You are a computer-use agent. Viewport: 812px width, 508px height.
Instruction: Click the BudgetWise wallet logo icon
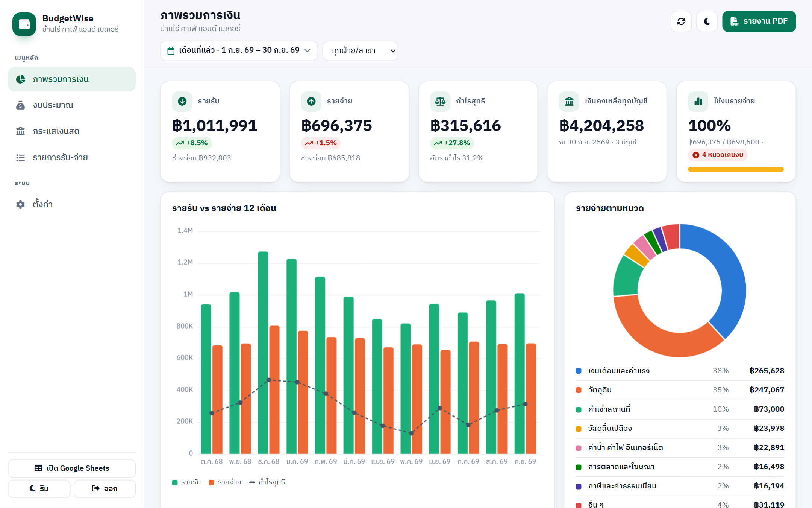click(24, 24)
